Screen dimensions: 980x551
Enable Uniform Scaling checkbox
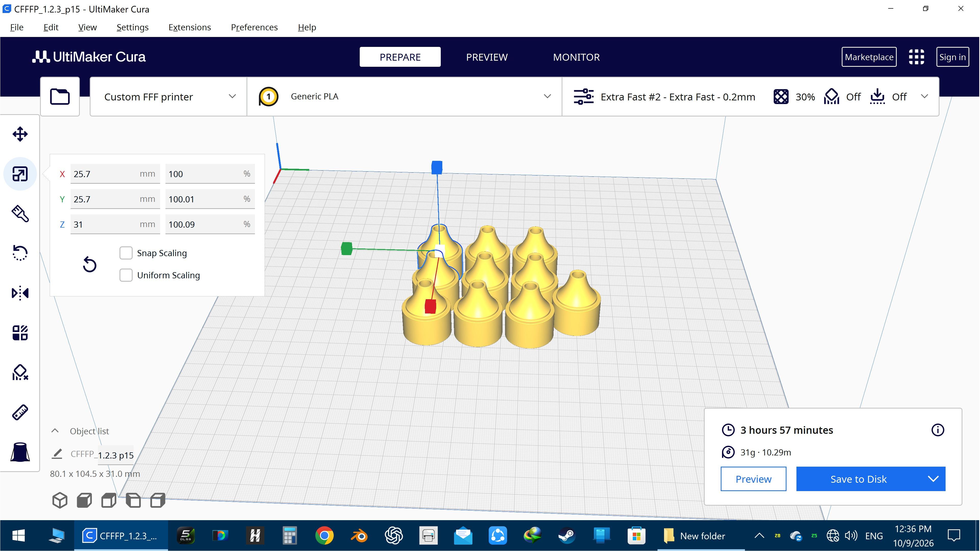tap(126, 275)
